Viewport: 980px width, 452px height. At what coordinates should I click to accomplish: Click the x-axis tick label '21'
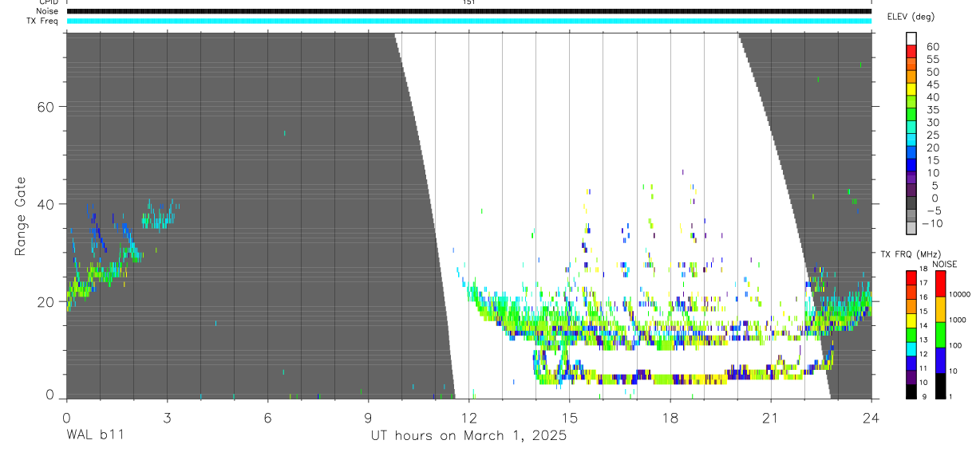(x=770, y=418)
